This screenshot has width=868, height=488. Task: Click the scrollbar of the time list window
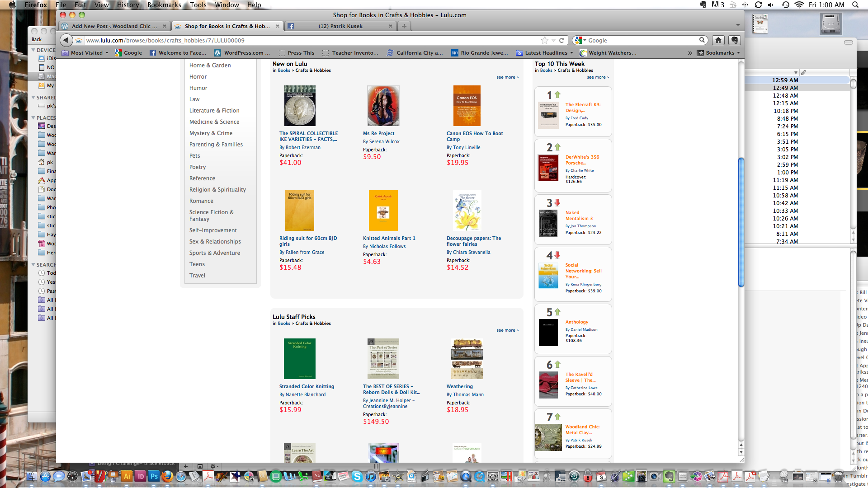click(853, 84)
